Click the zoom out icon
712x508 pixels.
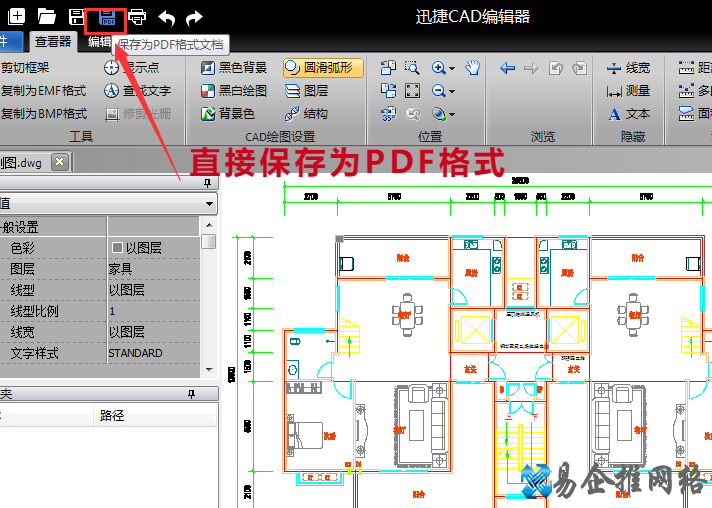click(438, 91)
